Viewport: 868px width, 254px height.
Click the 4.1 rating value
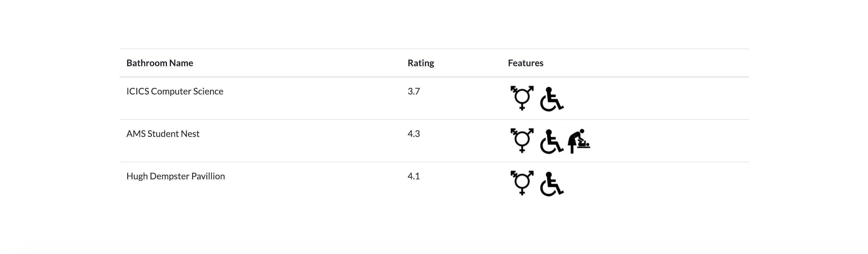[x=414, y=176]
